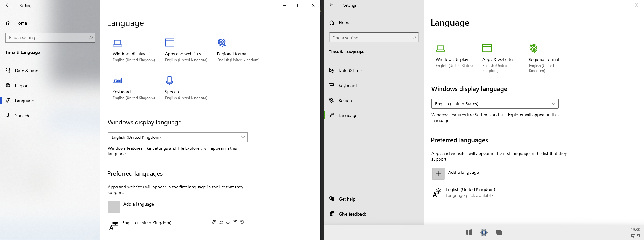The height and width of the screenshot is (240, 644).
Task: Open Keyboard in right Settings sidebar
Action: 374,85
